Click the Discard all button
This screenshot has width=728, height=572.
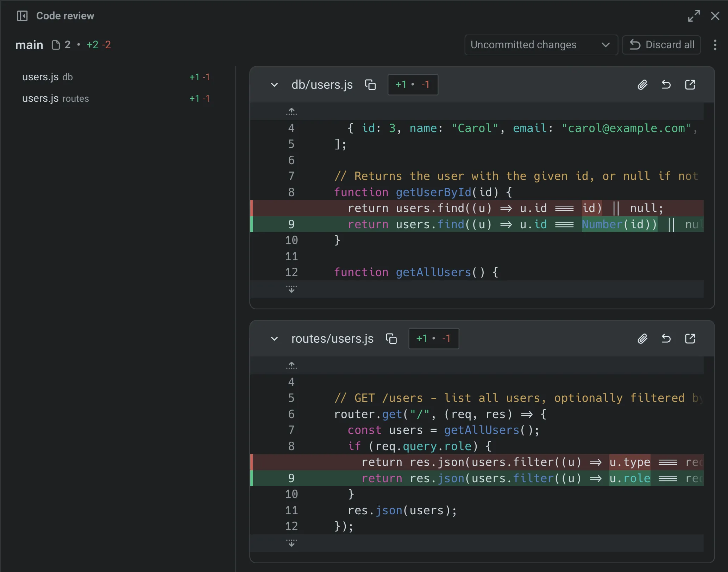(661, 45)
